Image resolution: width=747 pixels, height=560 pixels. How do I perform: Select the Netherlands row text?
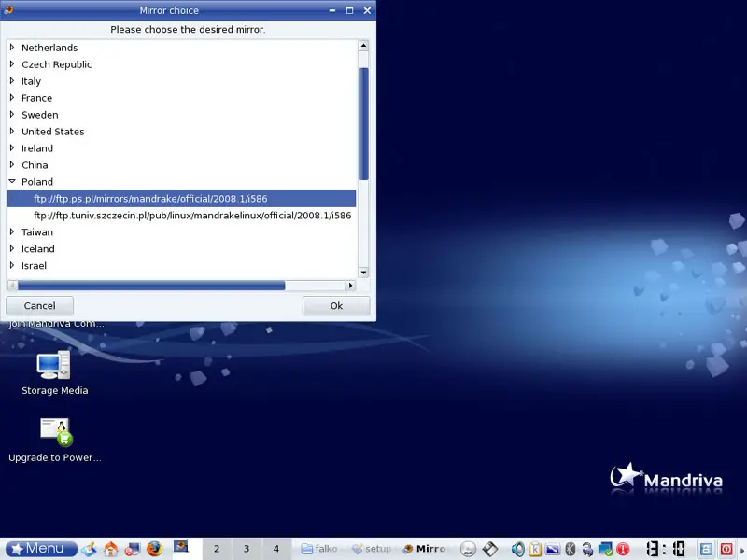tap(49, 48)
